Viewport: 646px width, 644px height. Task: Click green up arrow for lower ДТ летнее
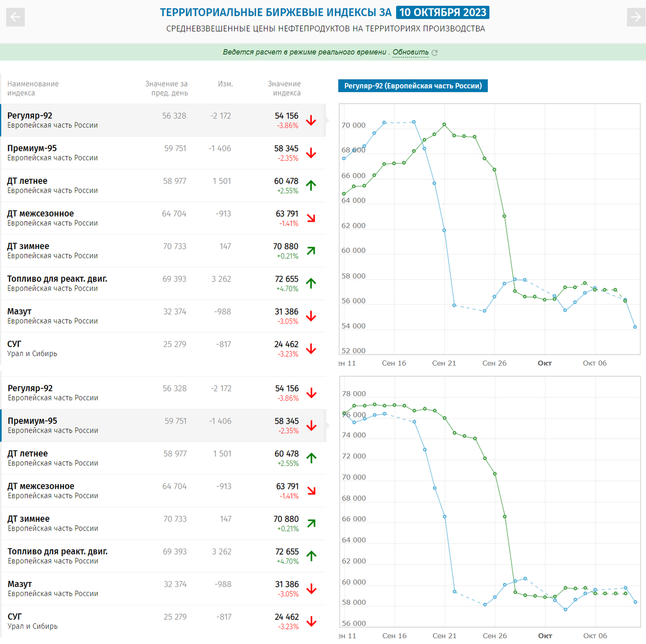pyautogui.click(x=311, y=458)
